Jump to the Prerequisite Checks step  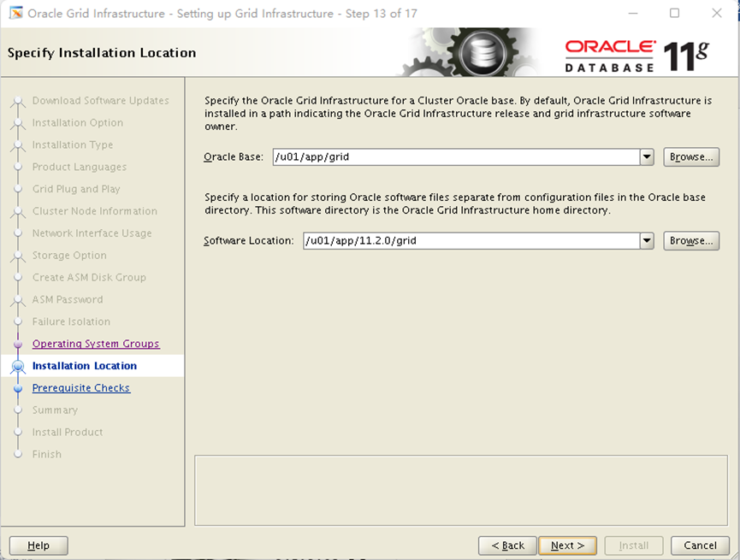pyautogui.click(x=81, y=388)
